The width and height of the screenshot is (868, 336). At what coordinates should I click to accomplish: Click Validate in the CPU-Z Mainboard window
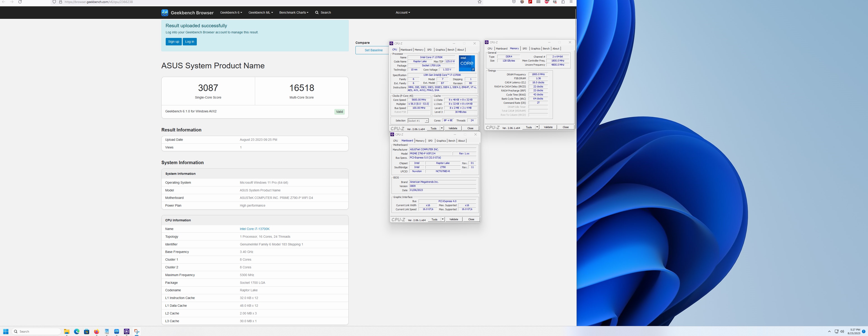click(x=454, y=219)
